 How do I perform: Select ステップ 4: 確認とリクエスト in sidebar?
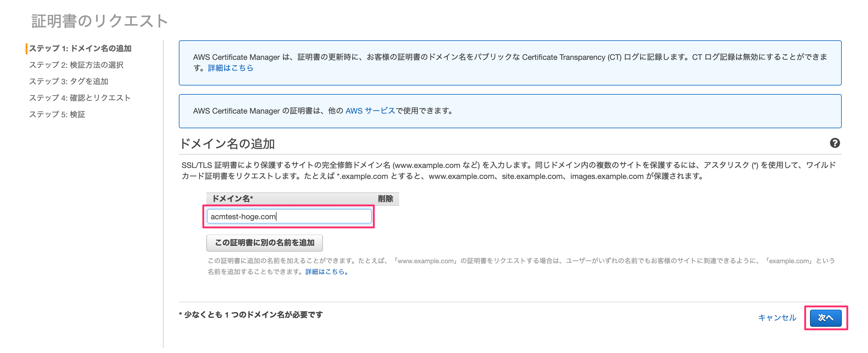click(80, 98)
